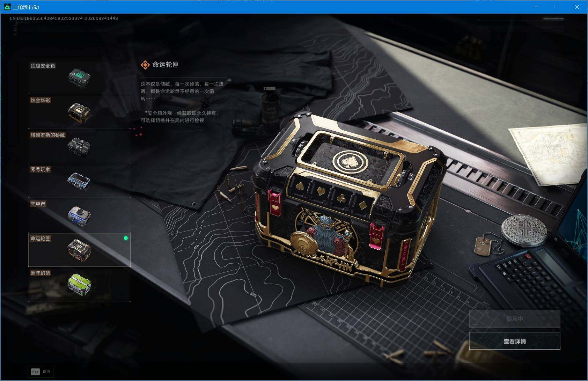Select the 蚀金华彩 safe box skin
This screenshot has height=381, width=588.
(80, 112)
